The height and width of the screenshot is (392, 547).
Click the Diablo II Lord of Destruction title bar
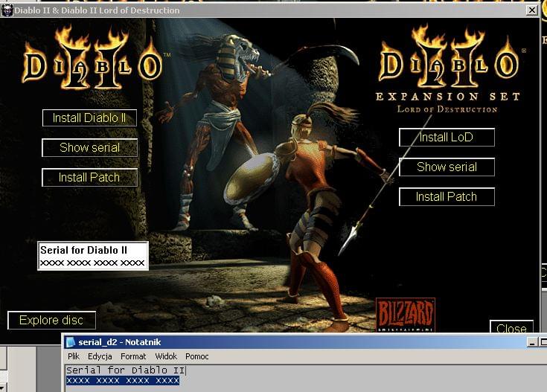pyautogui.click(x=270, y=10)
